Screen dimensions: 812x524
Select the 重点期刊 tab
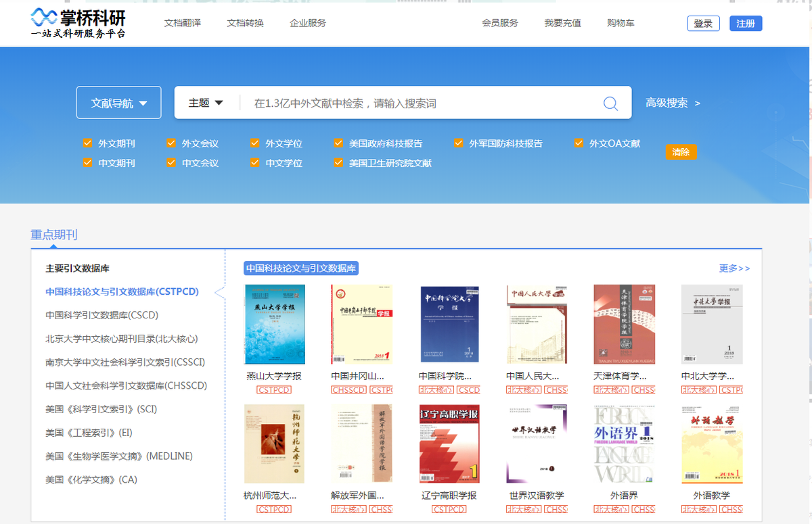[54, 235]
